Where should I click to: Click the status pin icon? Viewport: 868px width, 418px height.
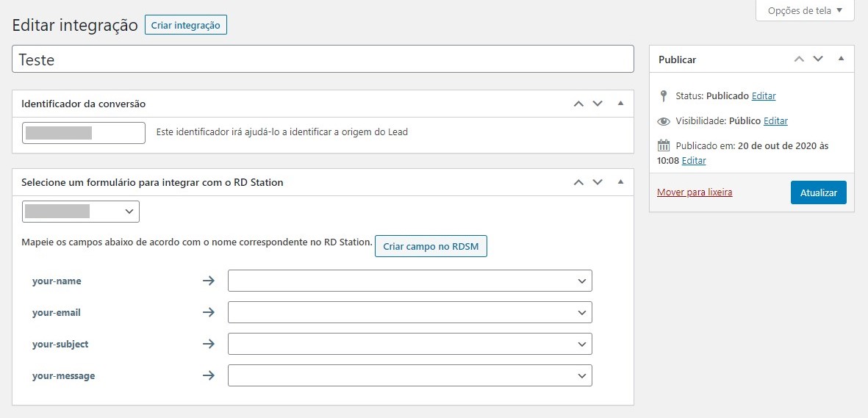[x=664, y=96]
